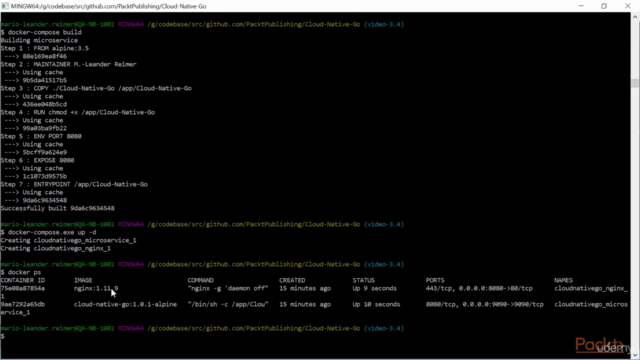Click the 'cloudnativego_nginx_' name cell

click(x=591, y=288)
